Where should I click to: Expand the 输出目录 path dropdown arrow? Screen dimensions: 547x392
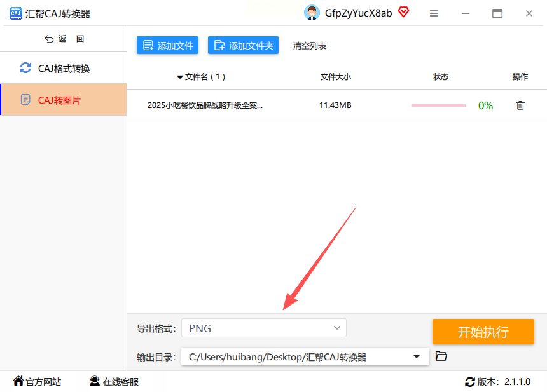tap(416, 356)
